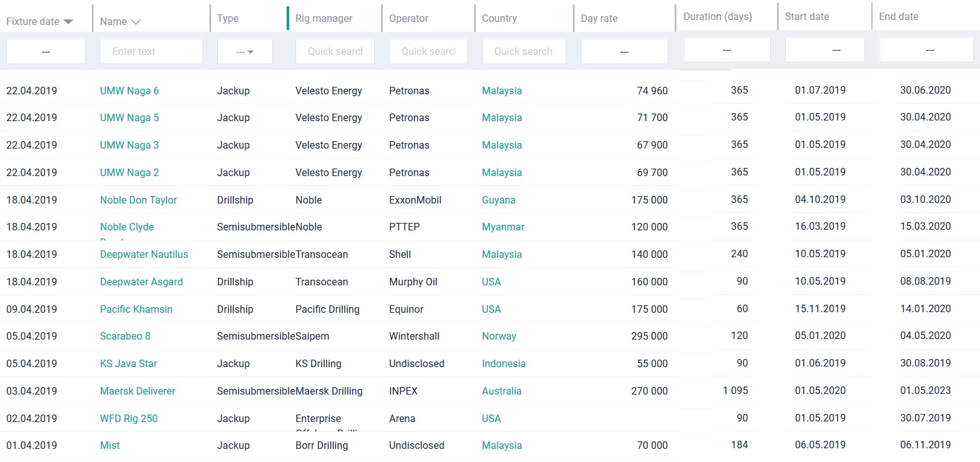Focus the Name 'Enter text' filter field
The image size is (980, 462).
151,52
